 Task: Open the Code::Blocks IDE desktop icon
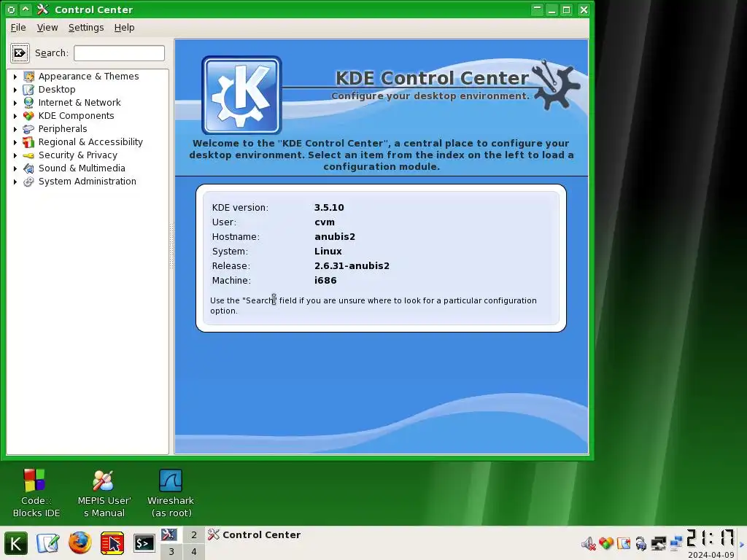(34, 480)
